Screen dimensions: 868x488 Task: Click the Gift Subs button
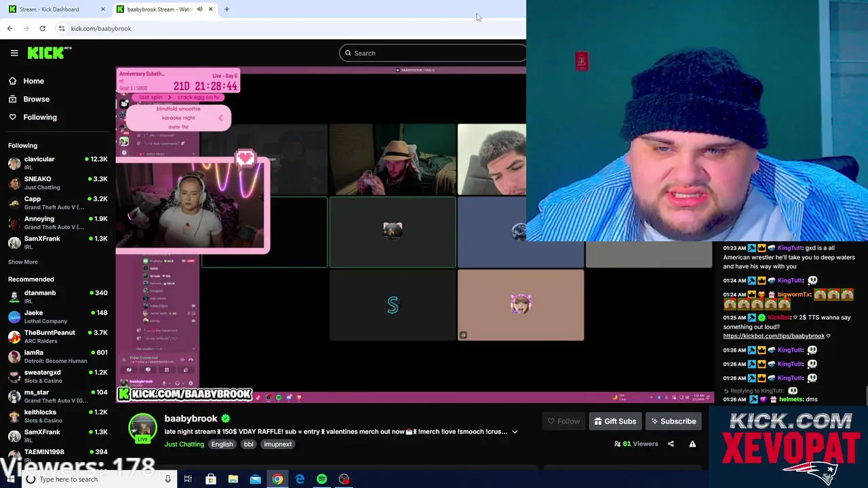coord(615,421)
